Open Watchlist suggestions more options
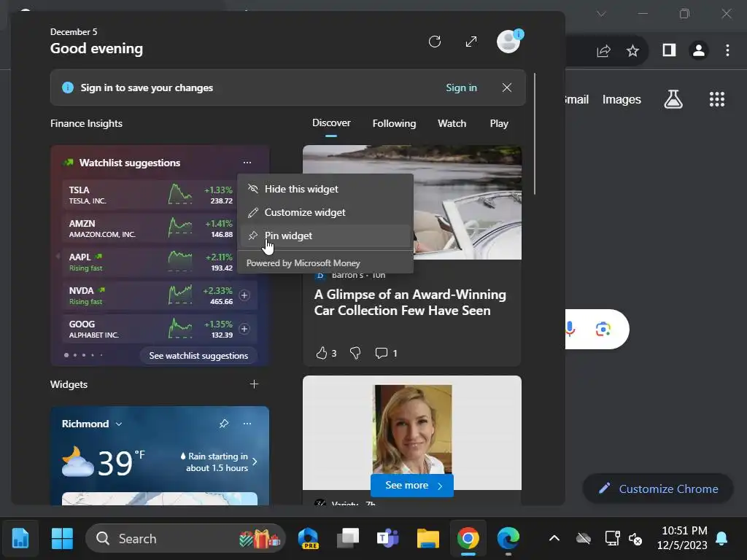 247,163
